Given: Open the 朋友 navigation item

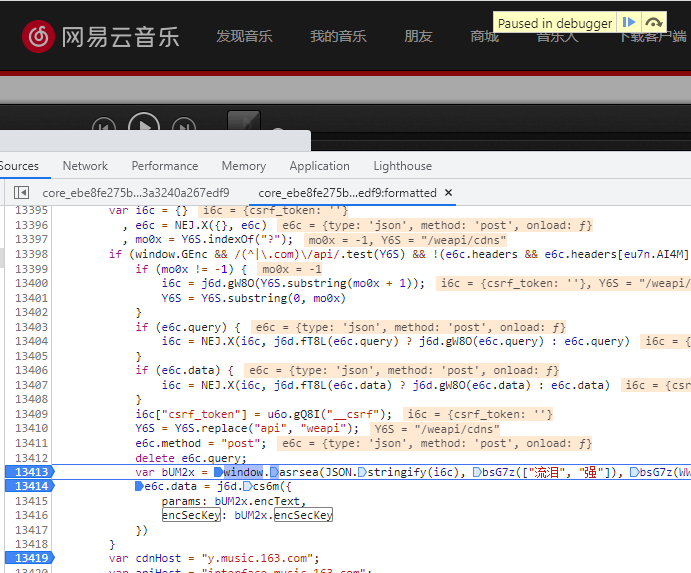Looking at the screenshot, I should point(418,36).
